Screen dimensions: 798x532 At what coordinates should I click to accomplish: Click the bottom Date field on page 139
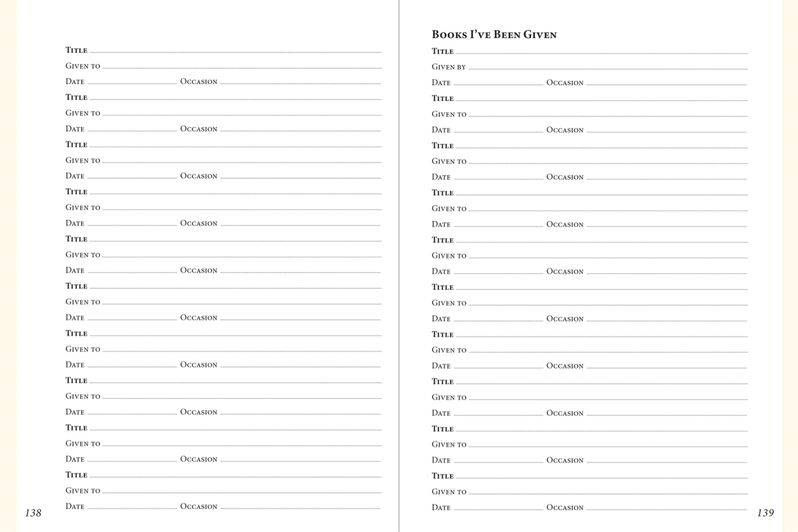[498, 507]
